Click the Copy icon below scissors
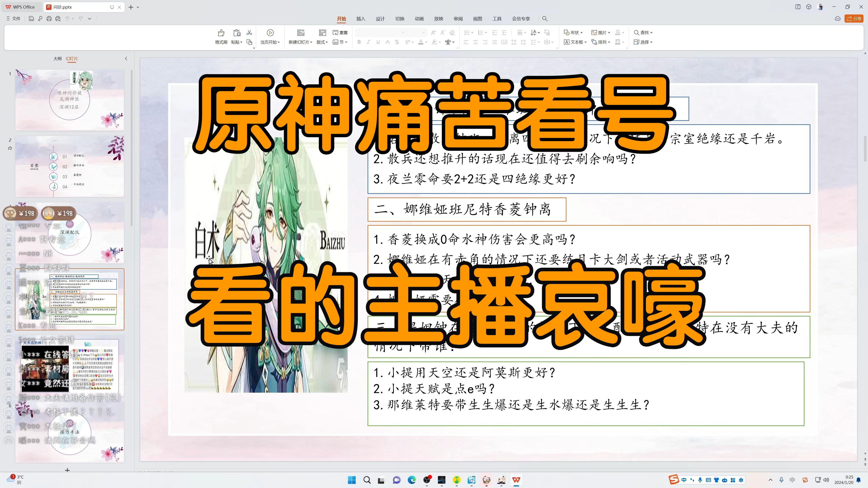This screenshot has height=488, width=868. tap(249, 42)
